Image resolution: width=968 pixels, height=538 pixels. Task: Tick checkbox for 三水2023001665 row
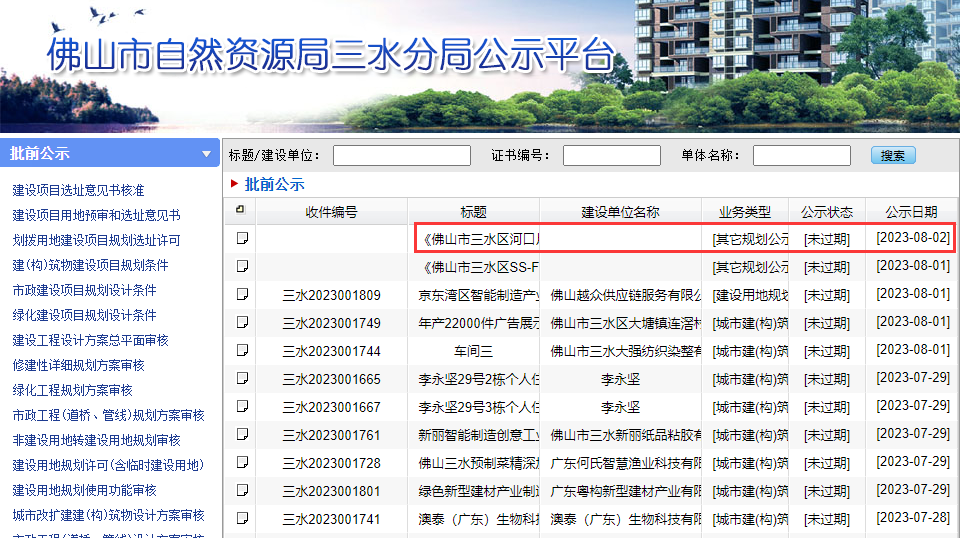243,378
